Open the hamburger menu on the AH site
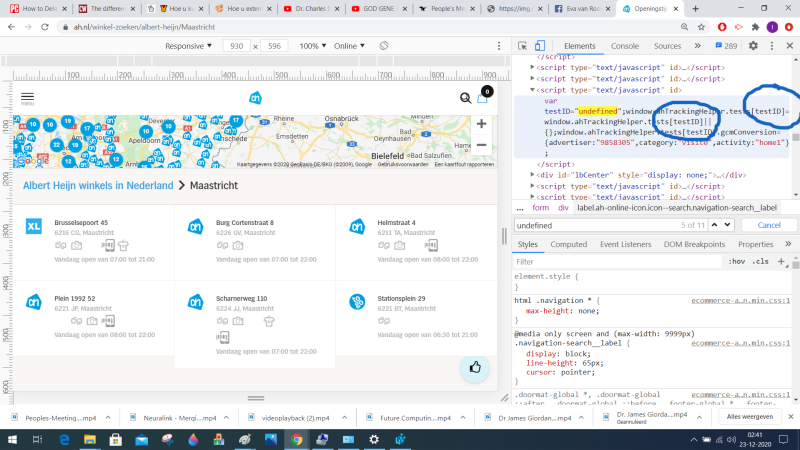The width and height of the screenshot is (800, 450). click(x=27, y=97)
